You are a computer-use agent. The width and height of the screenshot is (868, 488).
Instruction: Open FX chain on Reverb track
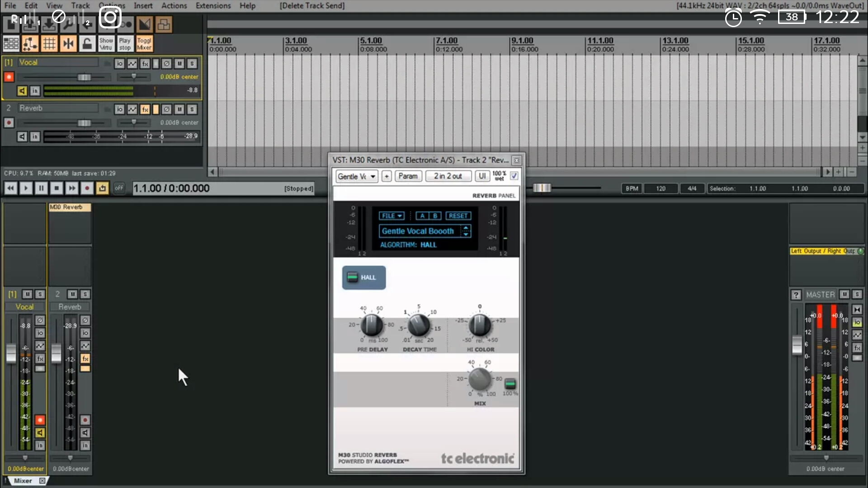pyautogui.click(x=145, y=109)
